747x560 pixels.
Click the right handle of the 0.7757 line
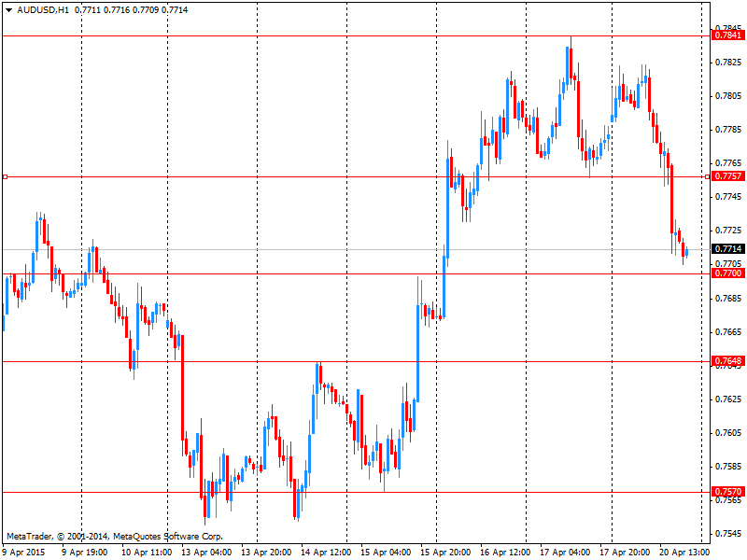click(x=708, y=176)
